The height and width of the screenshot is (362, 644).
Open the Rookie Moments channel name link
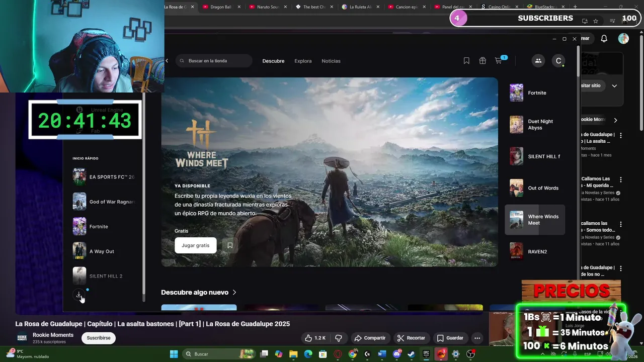(x=53, y=335)
